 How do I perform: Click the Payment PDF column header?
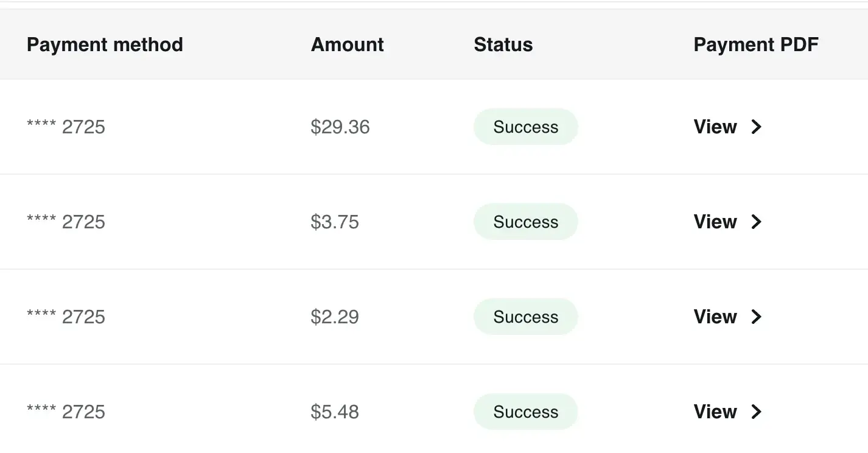(x=756, y=44)
